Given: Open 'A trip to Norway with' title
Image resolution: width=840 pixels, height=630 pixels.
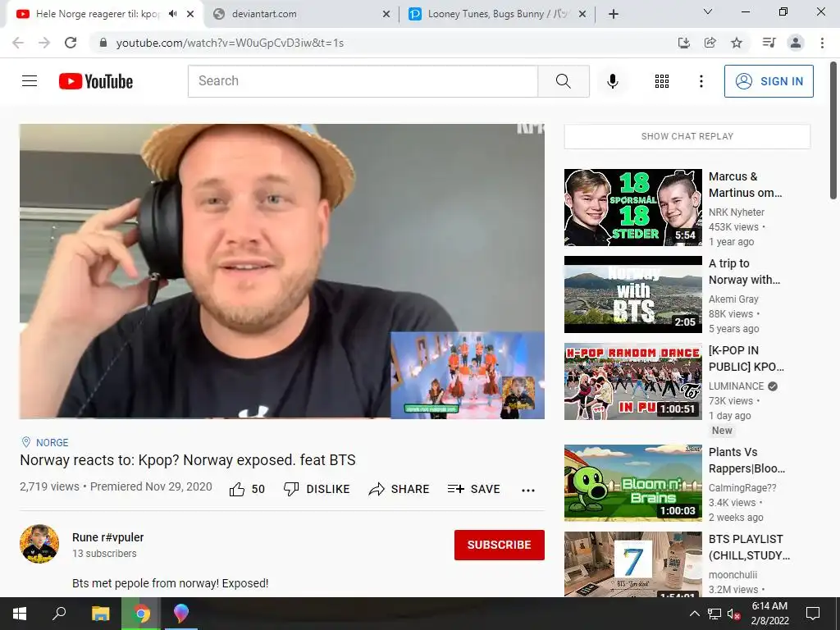Looking at the screenshot, I should [744, 272].
